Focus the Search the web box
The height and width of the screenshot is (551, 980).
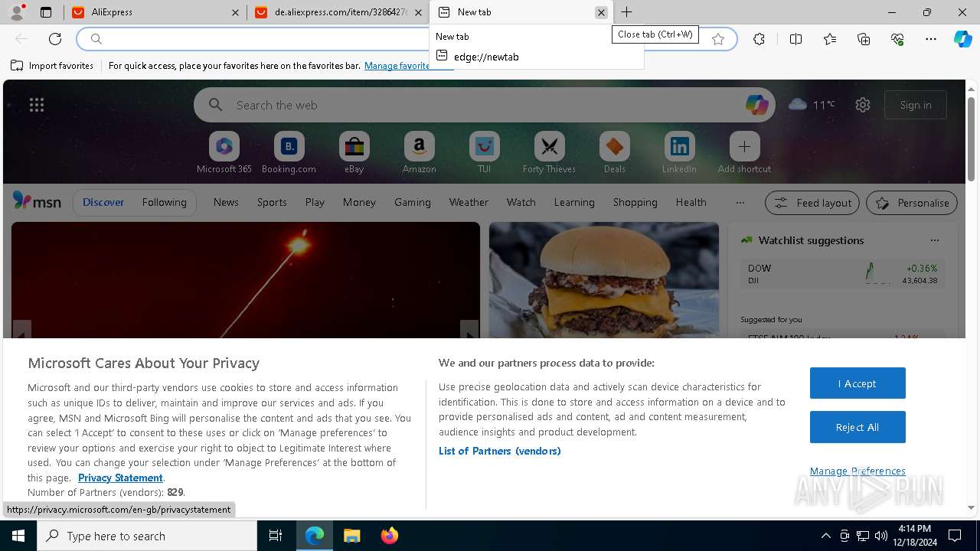[x=485, y=105]
